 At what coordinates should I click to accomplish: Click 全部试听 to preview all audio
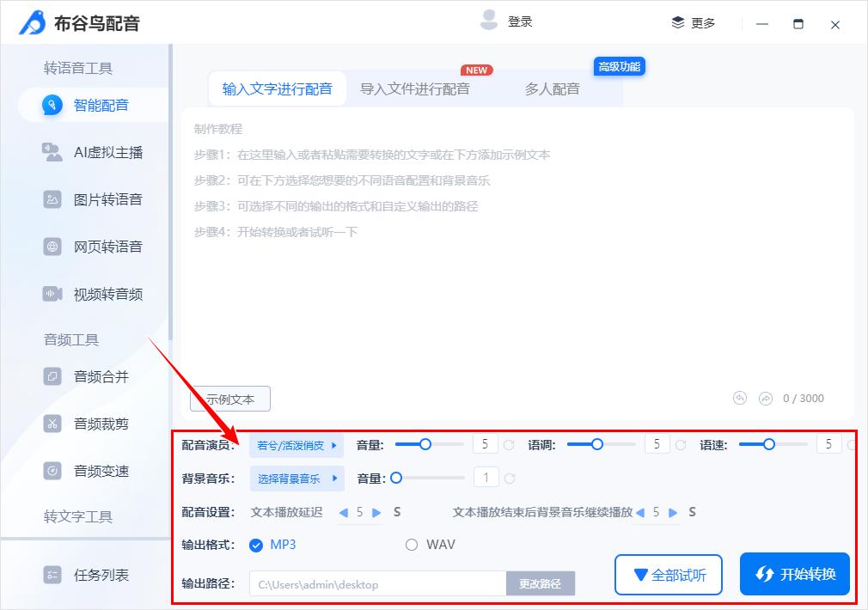click(x=668, y=575)
